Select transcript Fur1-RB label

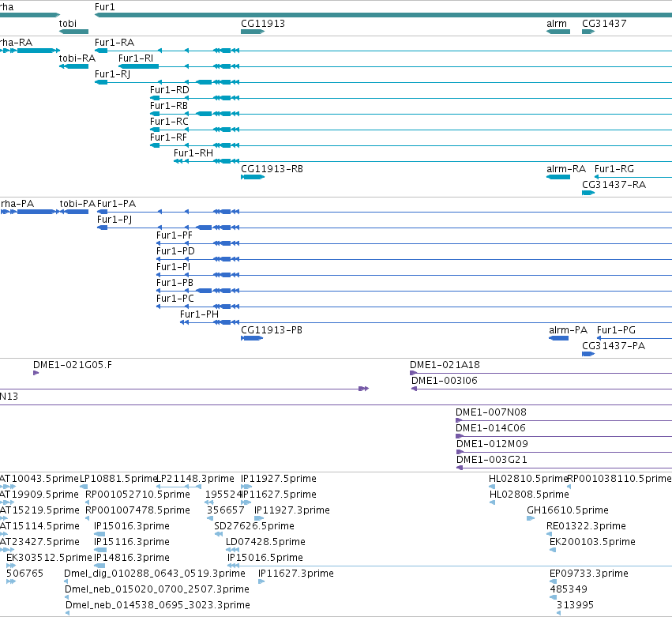(169, 106)
